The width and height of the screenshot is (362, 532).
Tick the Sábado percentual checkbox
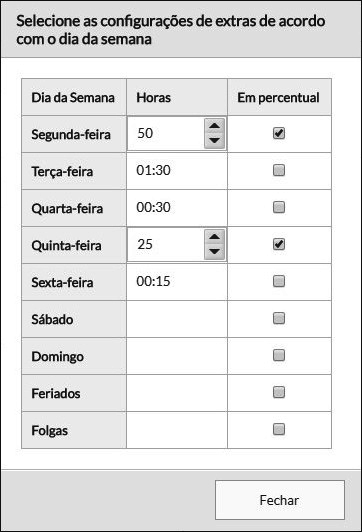coord(279,318)
